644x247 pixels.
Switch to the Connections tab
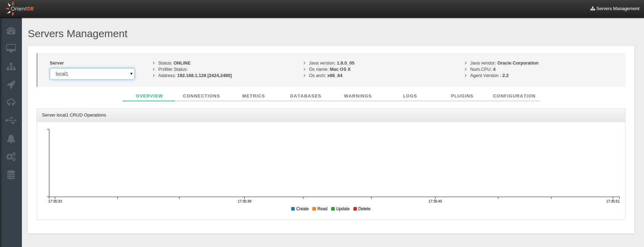point(201,96)
